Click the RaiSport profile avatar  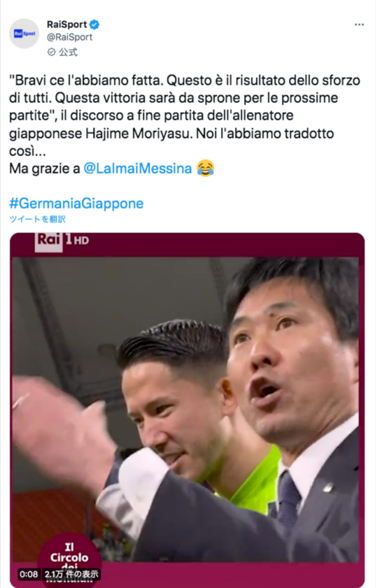coord(24,34)
